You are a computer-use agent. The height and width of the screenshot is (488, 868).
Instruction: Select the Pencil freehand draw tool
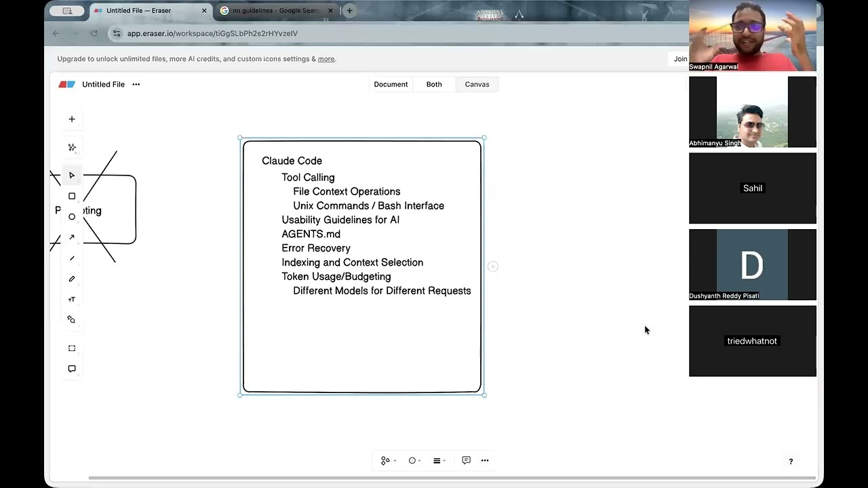pos(72,279)
